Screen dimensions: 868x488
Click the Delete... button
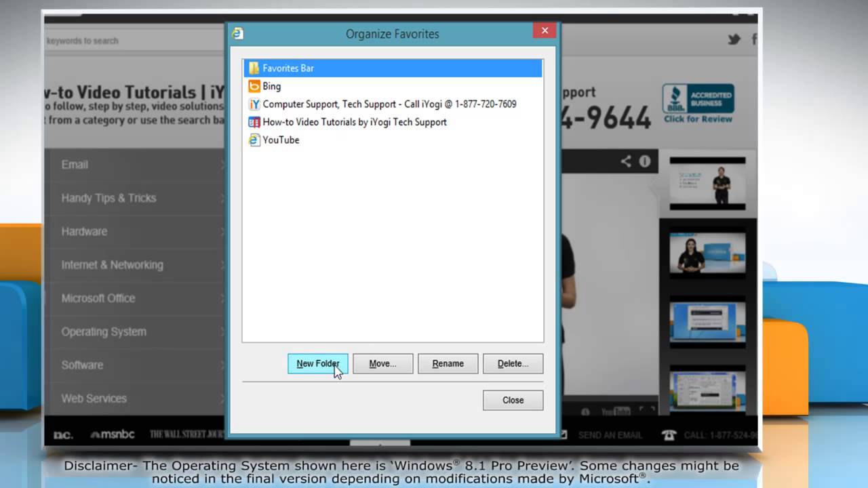point(513,363)
